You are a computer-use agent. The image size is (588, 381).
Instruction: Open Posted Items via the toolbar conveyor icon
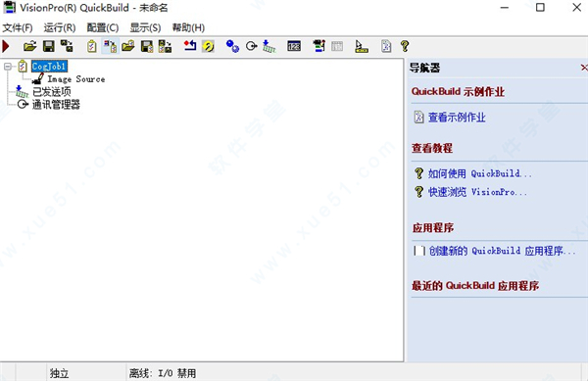tap(269, 46)
